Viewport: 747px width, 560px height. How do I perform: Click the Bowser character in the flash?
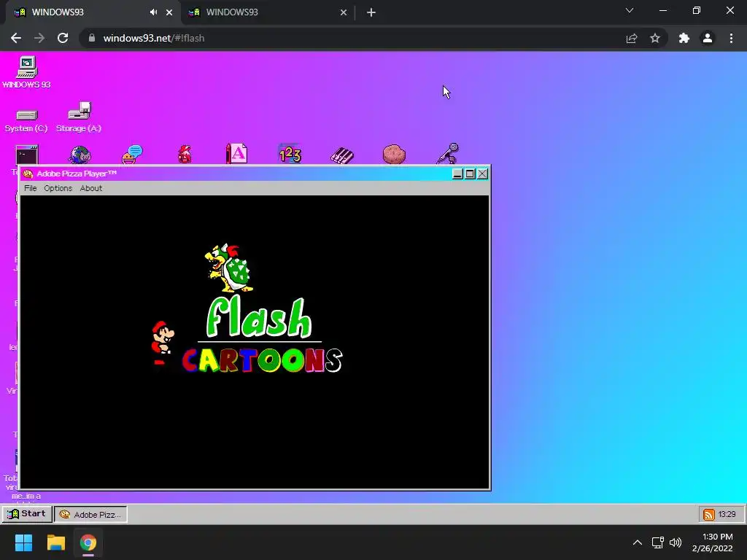coord(229,268)
